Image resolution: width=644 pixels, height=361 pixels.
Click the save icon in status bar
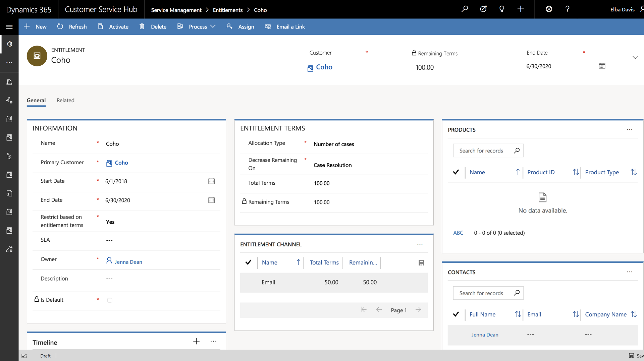point(632,356)
